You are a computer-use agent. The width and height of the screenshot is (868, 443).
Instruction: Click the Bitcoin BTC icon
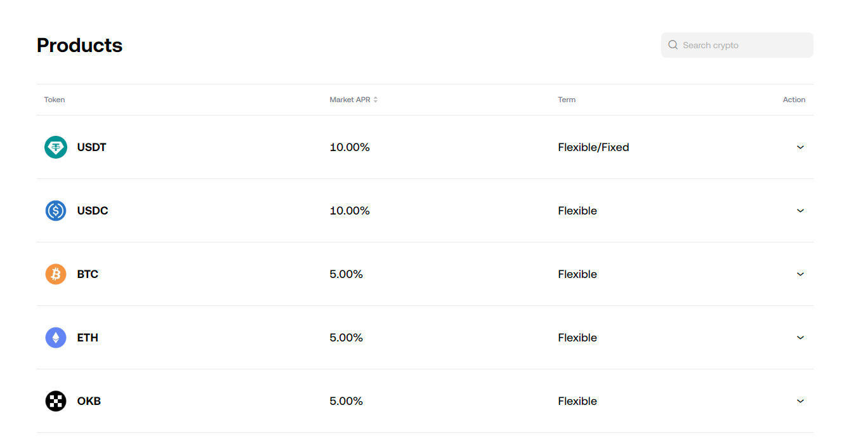click(56, 274)
